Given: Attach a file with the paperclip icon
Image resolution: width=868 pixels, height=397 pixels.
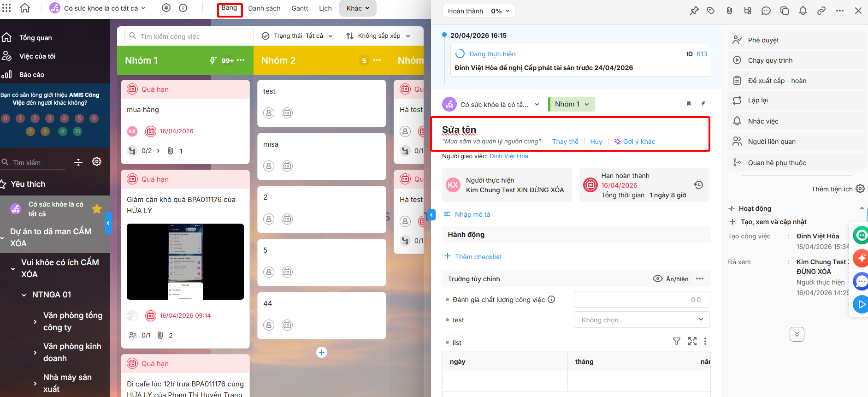Looking at the screenshot, I should point(729,11).
